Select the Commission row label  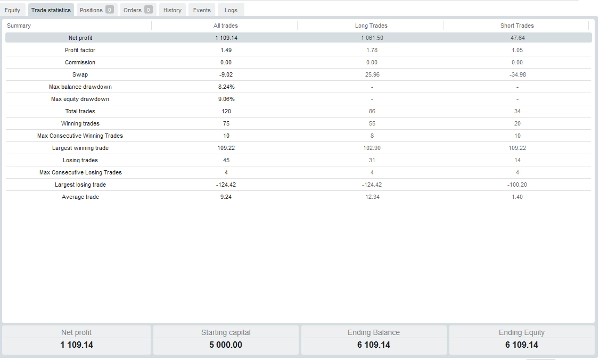point(80,62)
